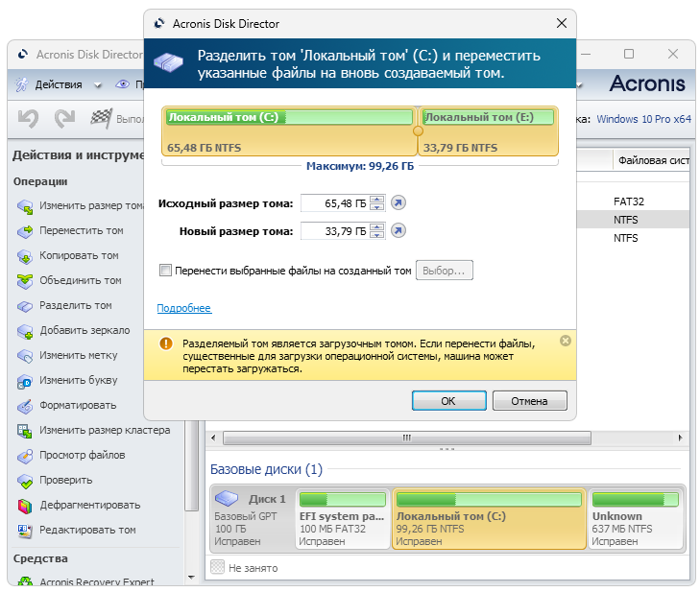The width and height of the screenshot is (700, 592).
Task: Decrease original volume size with down arrow
Action: (x=377, y=206)
